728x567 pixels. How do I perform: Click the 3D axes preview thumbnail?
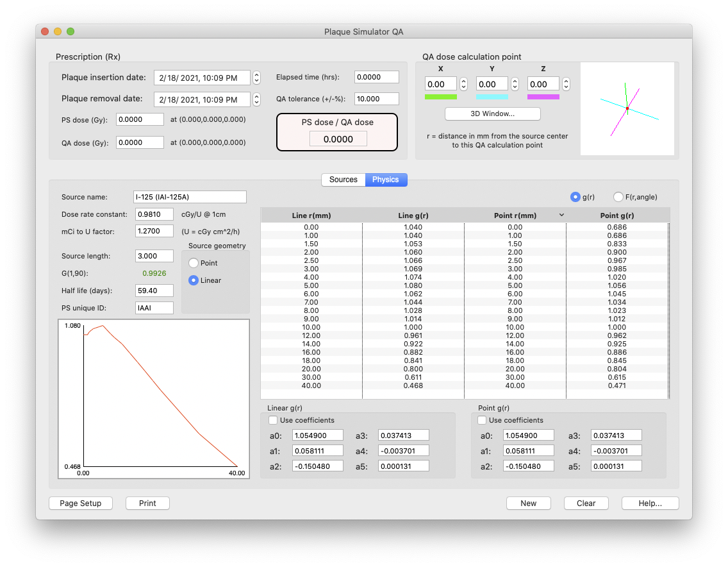(x=627, y=108)
